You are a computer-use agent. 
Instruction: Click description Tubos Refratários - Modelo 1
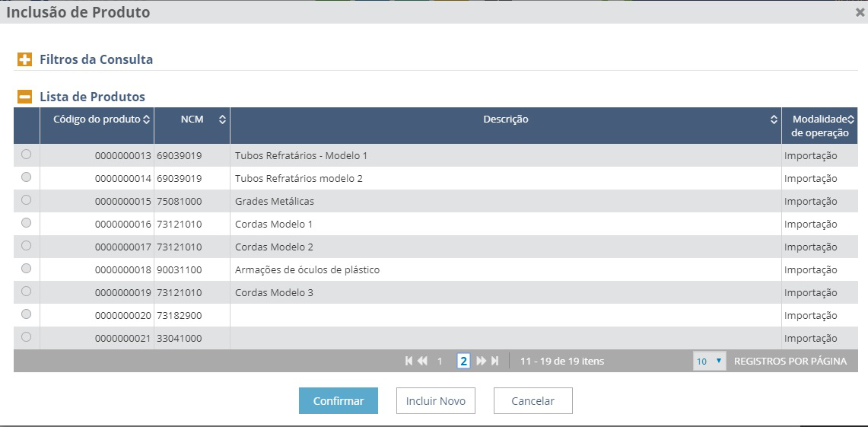(301, 155)
